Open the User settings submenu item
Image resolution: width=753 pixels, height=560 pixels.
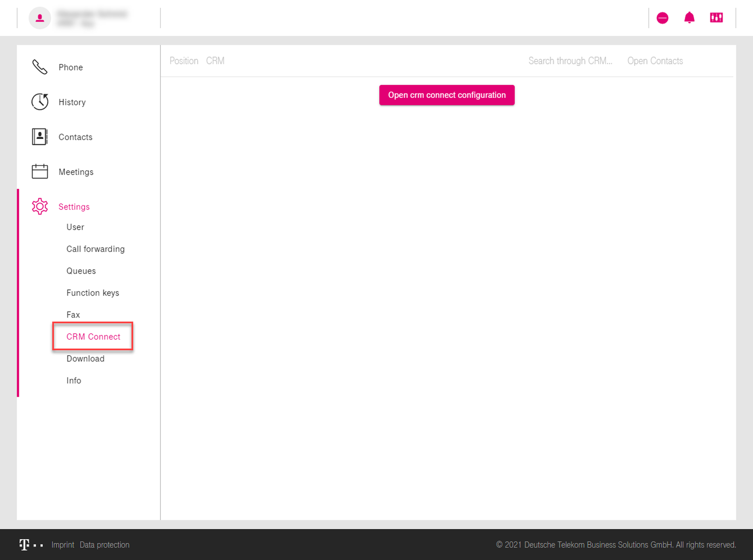point(75,227)
